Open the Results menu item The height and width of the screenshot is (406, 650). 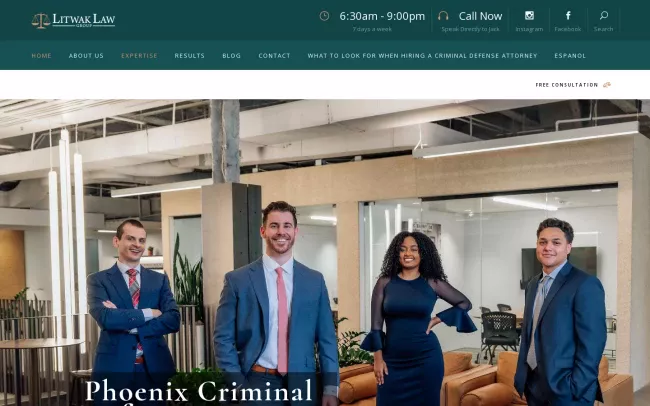189,56
